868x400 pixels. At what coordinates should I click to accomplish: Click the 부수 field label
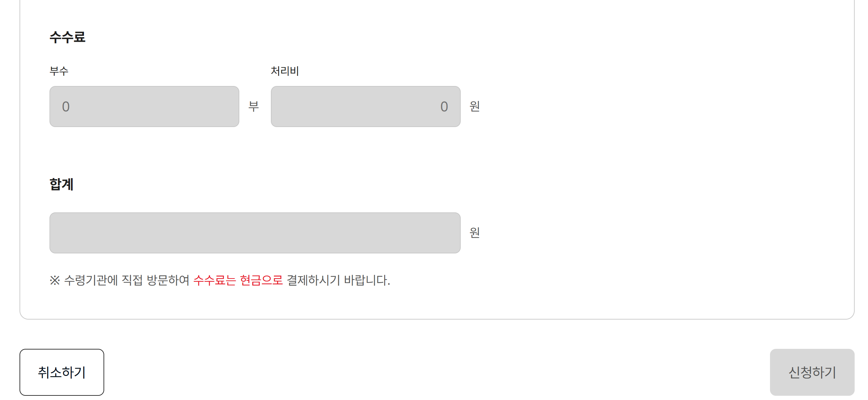(60, 71)
